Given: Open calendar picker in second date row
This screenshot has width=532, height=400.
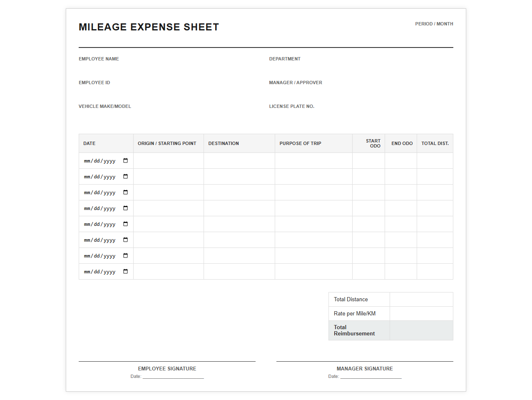Looking at the screenshot, I should [125, 177].
